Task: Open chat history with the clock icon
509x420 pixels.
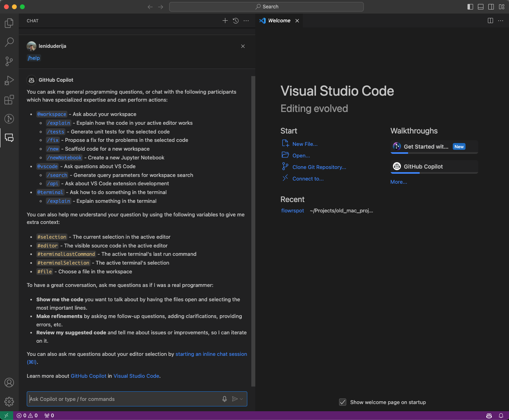Action: (235, 21)
